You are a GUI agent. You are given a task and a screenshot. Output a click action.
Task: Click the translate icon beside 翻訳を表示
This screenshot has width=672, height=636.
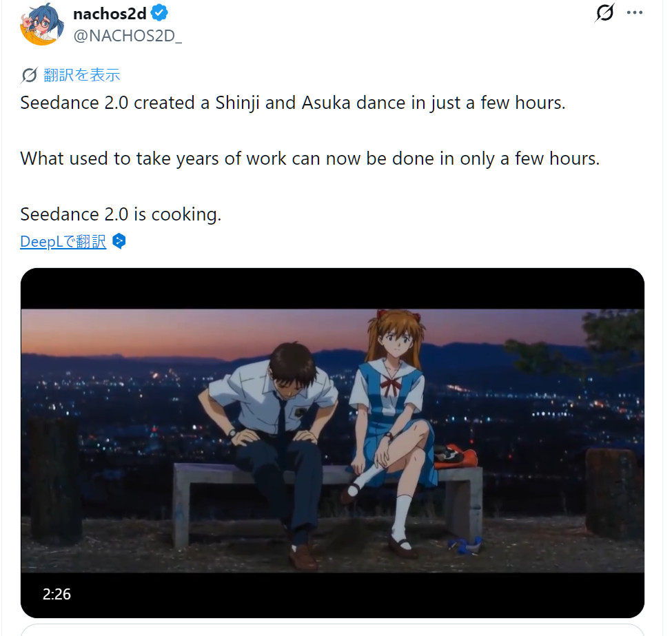coord(29,74)
